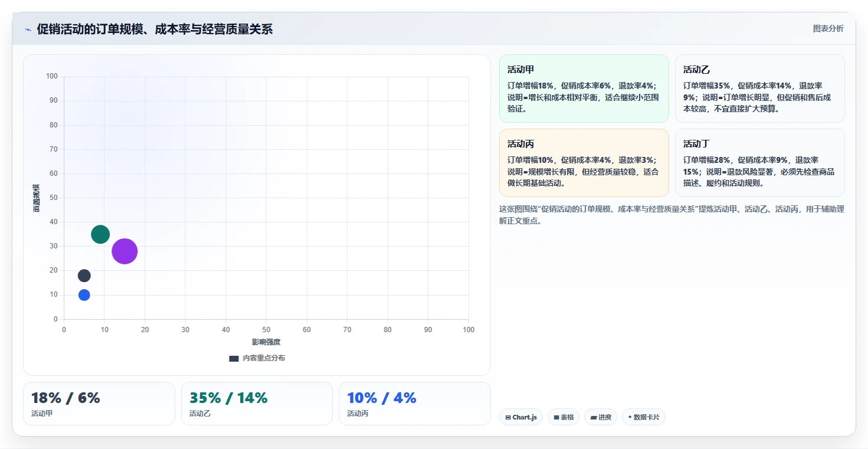This screenshot has height=449, width=868.
Task: Click the 覆盖规模 y-axis title
Action: pos(37,198)
